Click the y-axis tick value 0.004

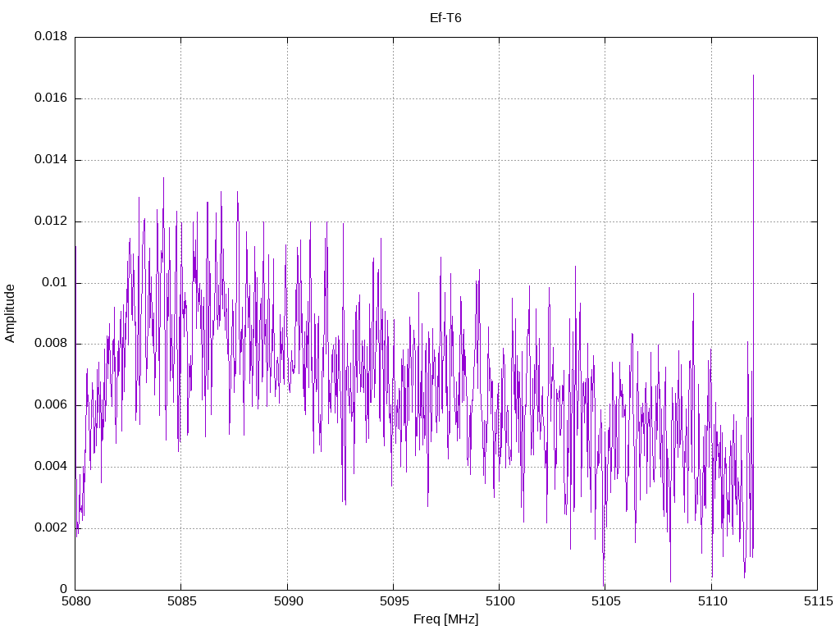51,466
